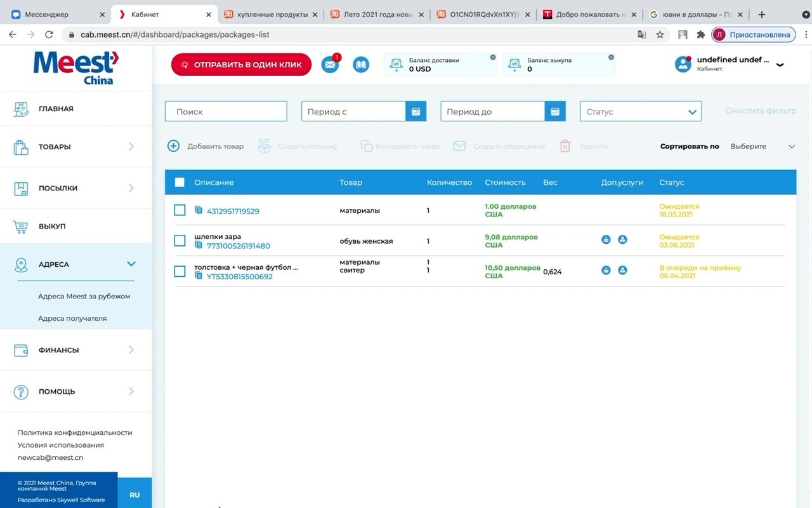Open tracking link YT5330815500692
This screenshot has height=508, width=812.
(240, 276)
